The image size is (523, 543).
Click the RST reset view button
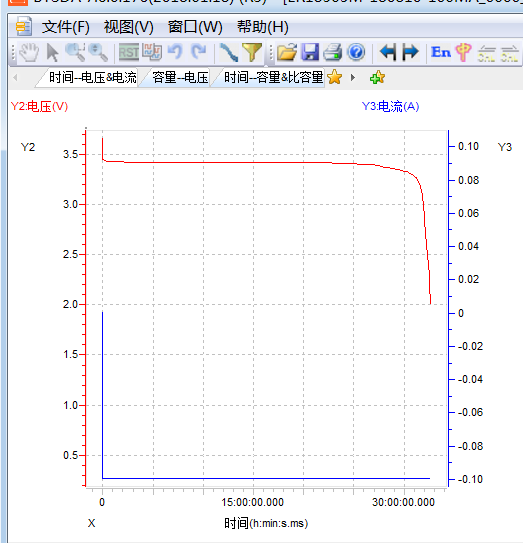128,53
